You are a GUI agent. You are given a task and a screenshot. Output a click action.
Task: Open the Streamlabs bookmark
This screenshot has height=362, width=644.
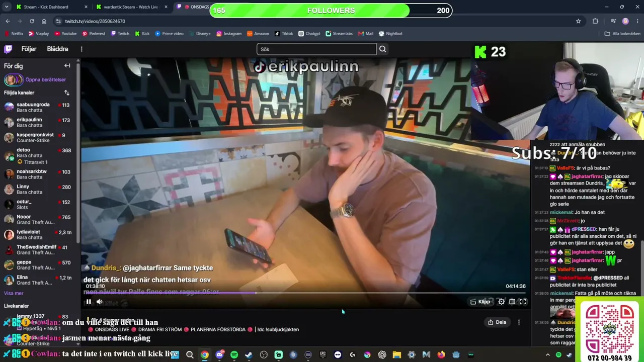click(x=339, y=34)
